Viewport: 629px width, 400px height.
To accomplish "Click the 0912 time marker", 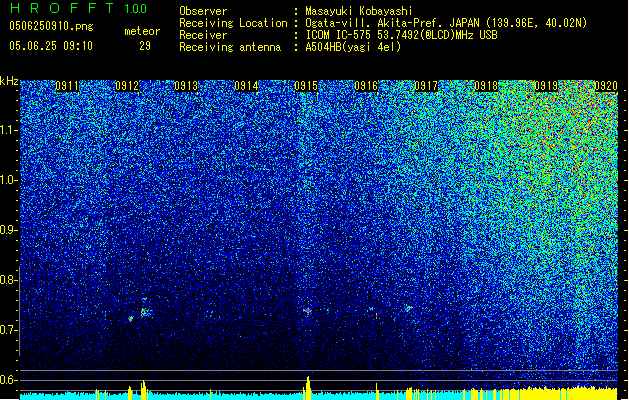I will [127, 86].
